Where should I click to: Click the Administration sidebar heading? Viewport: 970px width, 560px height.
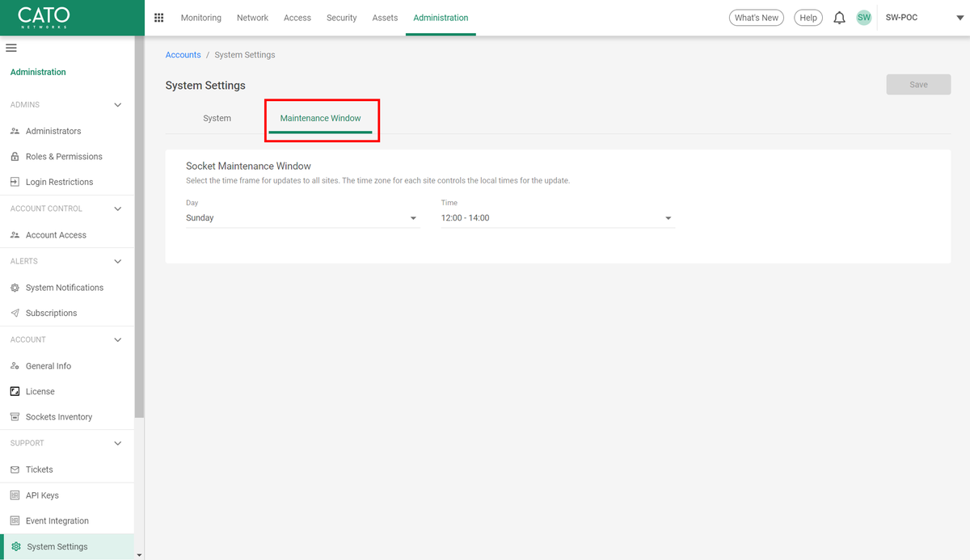tap(38, 72)
